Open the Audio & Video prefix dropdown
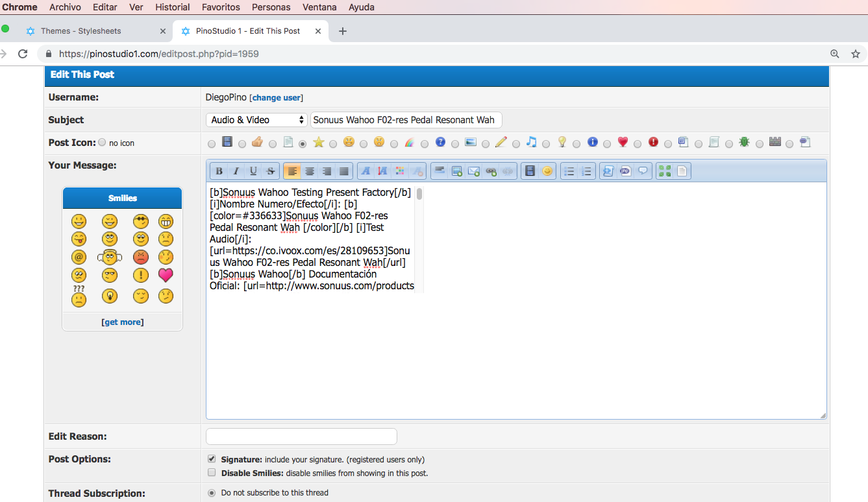Viewport: 868px width, 502px height. pos(256,120)
